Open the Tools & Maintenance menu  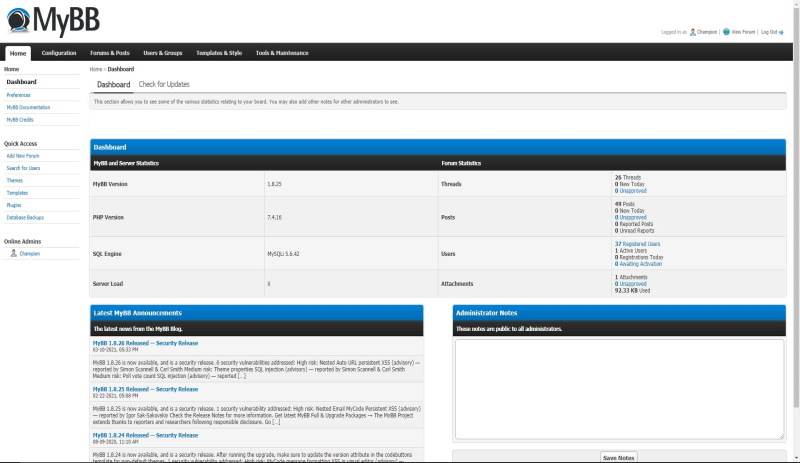282,53
